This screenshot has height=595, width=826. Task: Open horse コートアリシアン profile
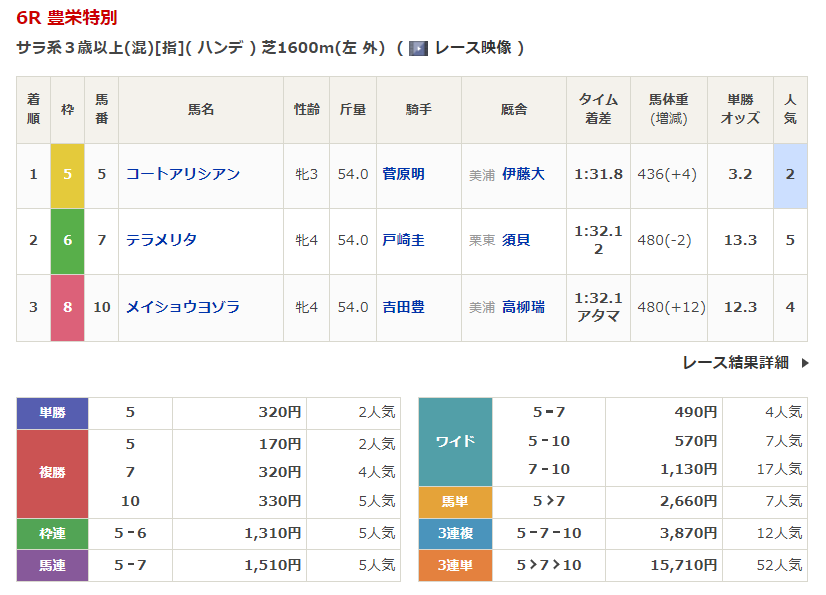183,174
